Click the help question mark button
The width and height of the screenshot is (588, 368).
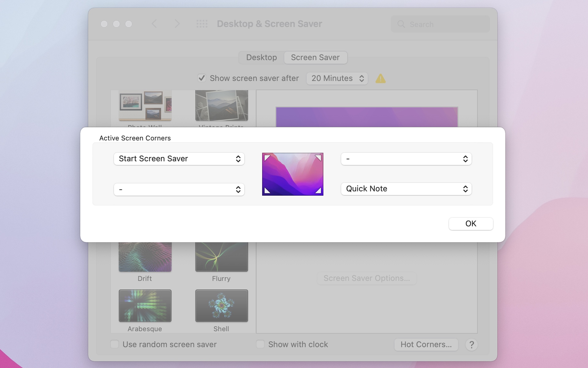(472, 345)
